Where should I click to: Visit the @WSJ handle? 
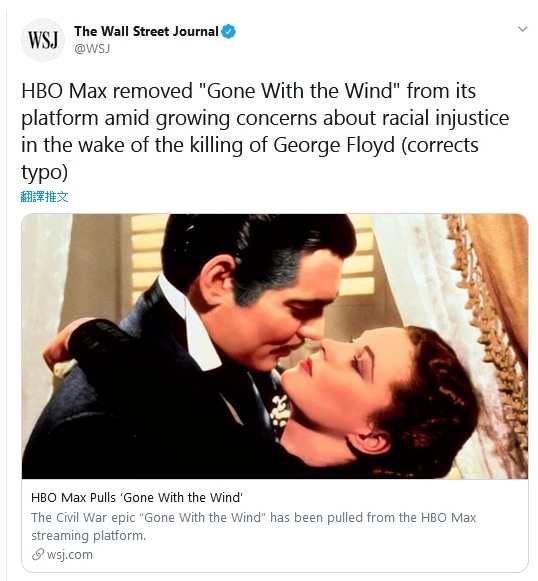[x=92, y=49]
